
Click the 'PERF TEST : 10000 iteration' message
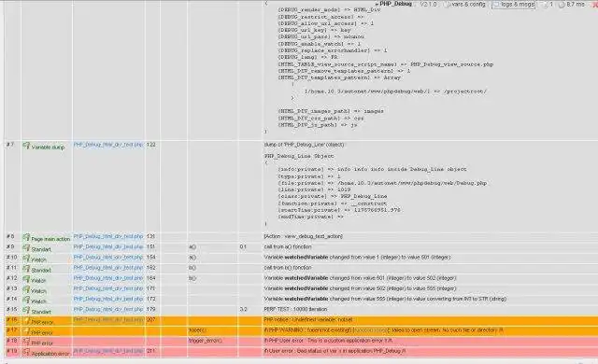pyautogui.click(x=295, y=309)
